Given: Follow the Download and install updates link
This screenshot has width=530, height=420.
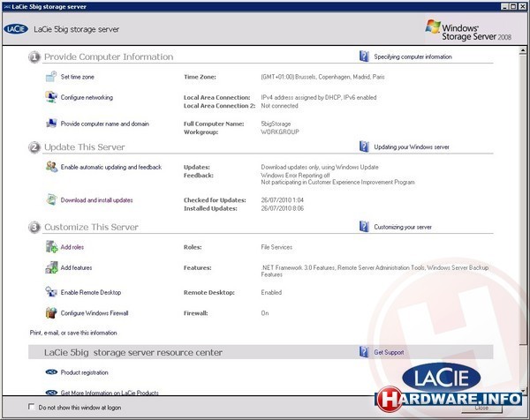Looking at the screenshot, I should click(96, 200).
